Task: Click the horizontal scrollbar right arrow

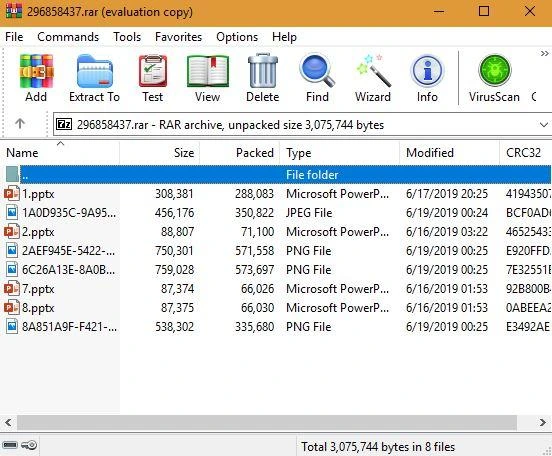Action: pos(542,422)
